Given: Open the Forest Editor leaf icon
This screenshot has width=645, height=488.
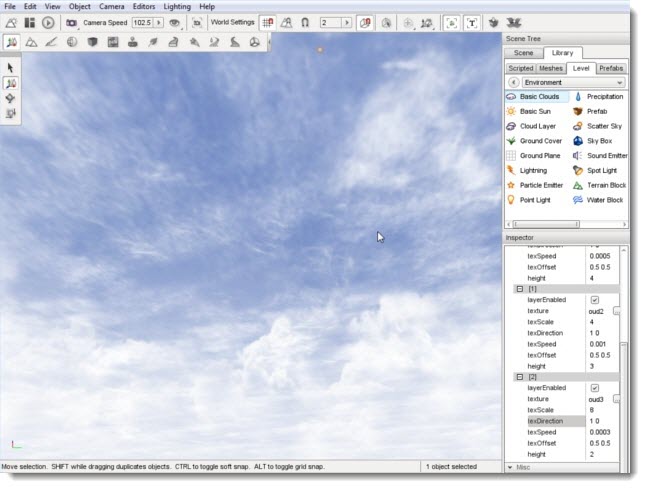Looking at the screenshot, I should (153, 42).
